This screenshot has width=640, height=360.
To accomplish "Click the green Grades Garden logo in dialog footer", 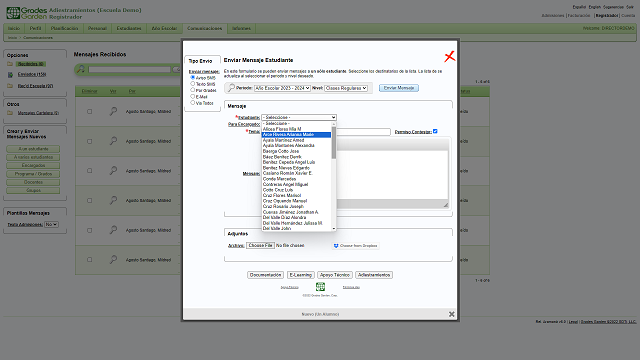I will (320, 287).
